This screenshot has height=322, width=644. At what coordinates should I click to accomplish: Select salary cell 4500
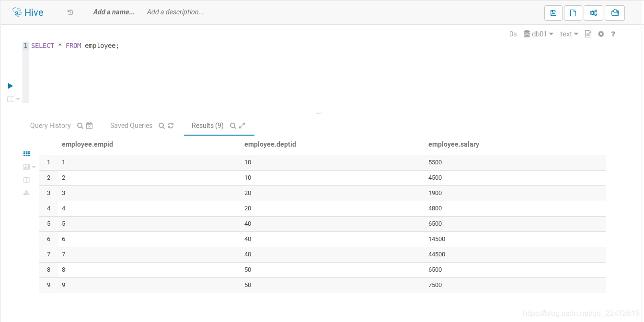coord(435,178)
